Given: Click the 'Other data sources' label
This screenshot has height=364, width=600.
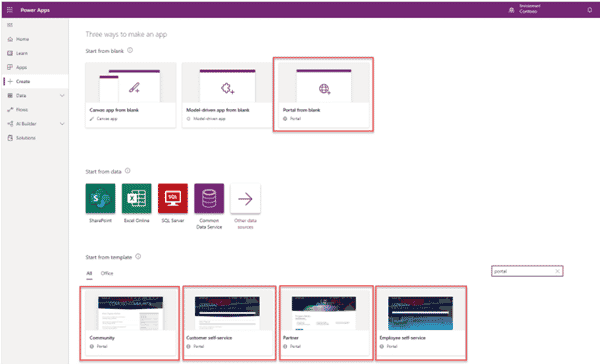Looking at the screenshot, I should point(245,224).
